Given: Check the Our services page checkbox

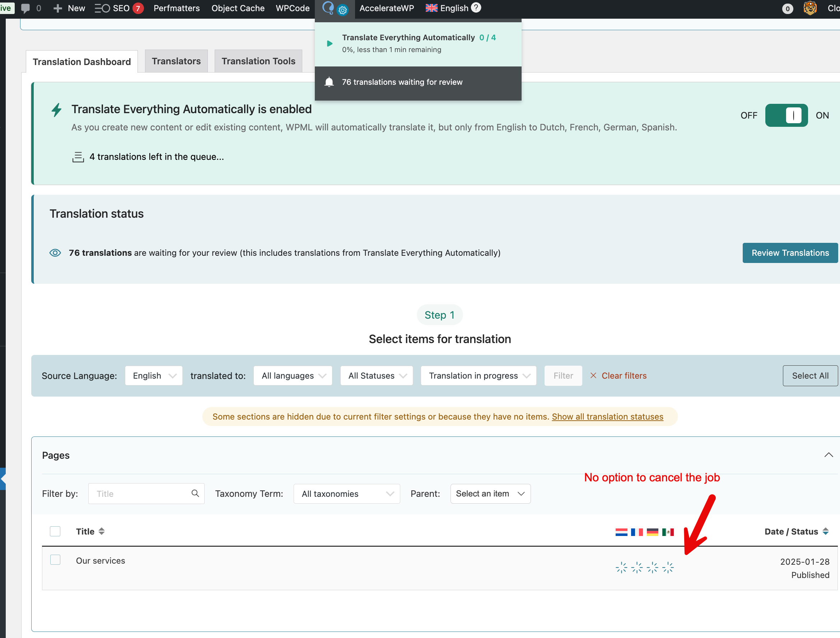Looking at the screenshot, I should [55, 560].
